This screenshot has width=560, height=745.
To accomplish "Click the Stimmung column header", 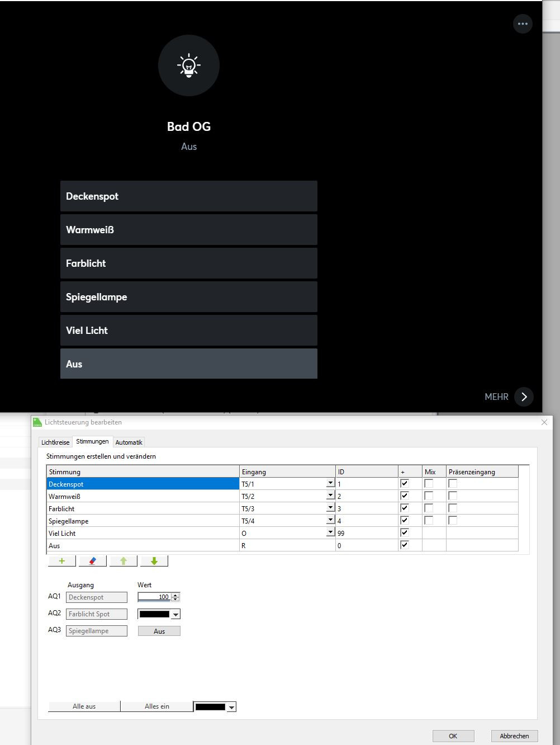I will pyautogui.click(x=143, y=471).
